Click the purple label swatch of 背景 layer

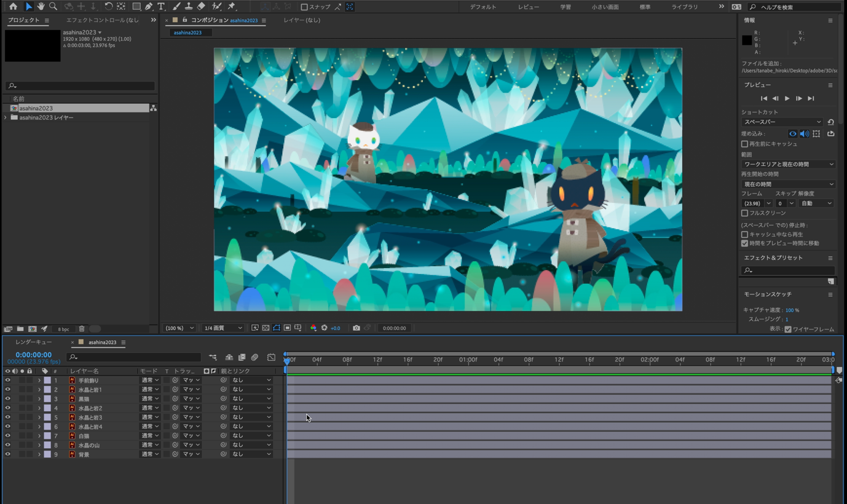[x=47, y=454]
